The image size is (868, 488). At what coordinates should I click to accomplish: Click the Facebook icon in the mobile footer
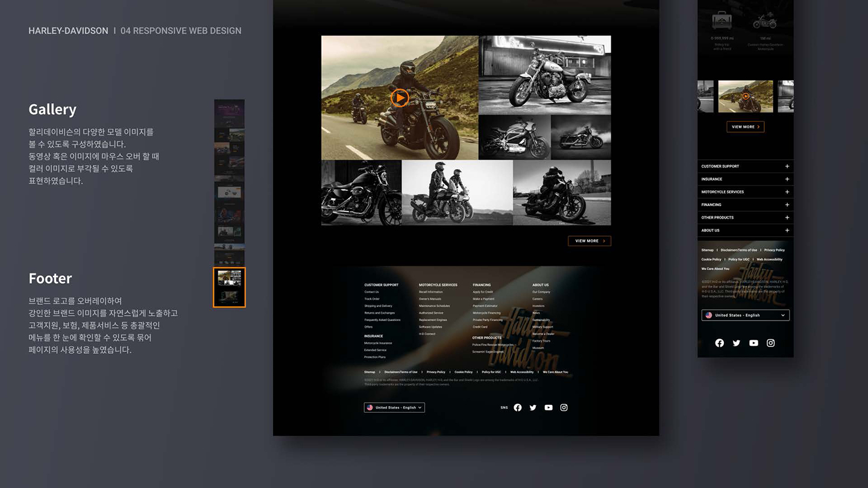point(719,343)
